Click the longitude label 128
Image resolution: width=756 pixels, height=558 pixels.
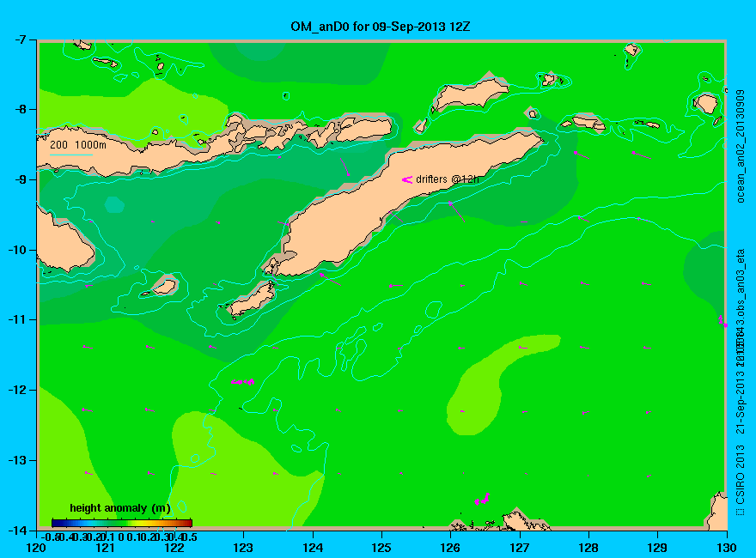point(588,548)
